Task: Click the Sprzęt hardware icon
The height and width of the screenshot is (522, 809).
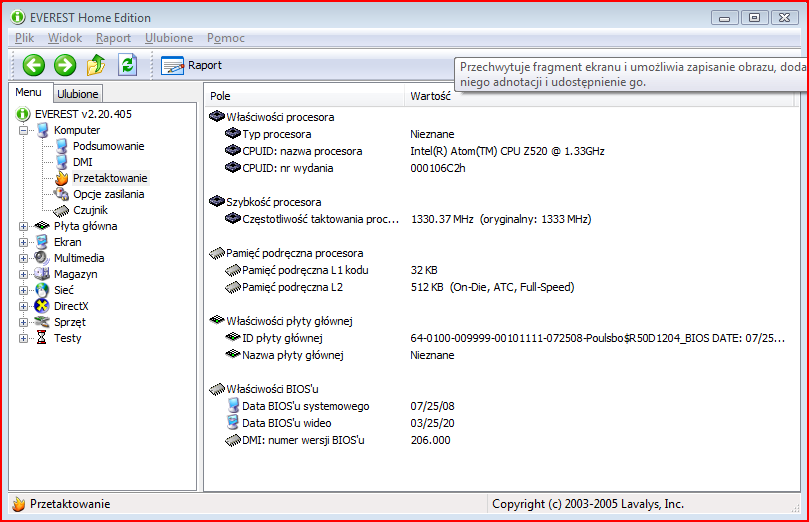Action: point(42,322)
